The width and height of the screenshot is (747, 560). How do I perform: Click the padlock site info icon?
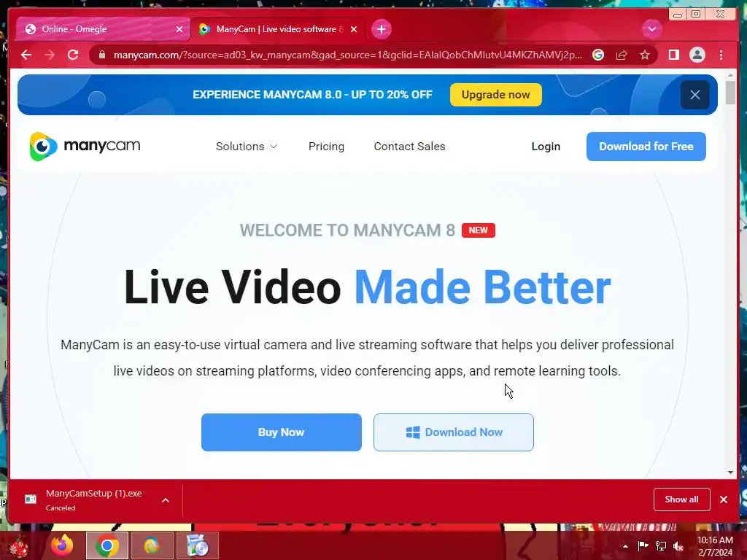(x=101, y=55)
